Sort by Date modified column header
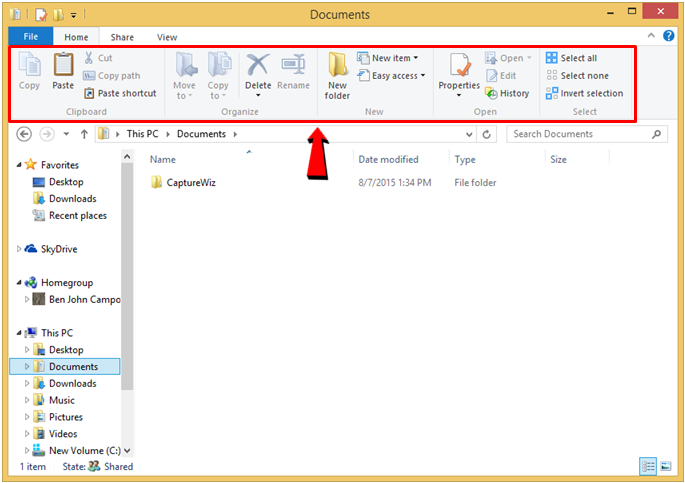Image resolution: width=685 pixels, height=483 pixels. (388, 159)
